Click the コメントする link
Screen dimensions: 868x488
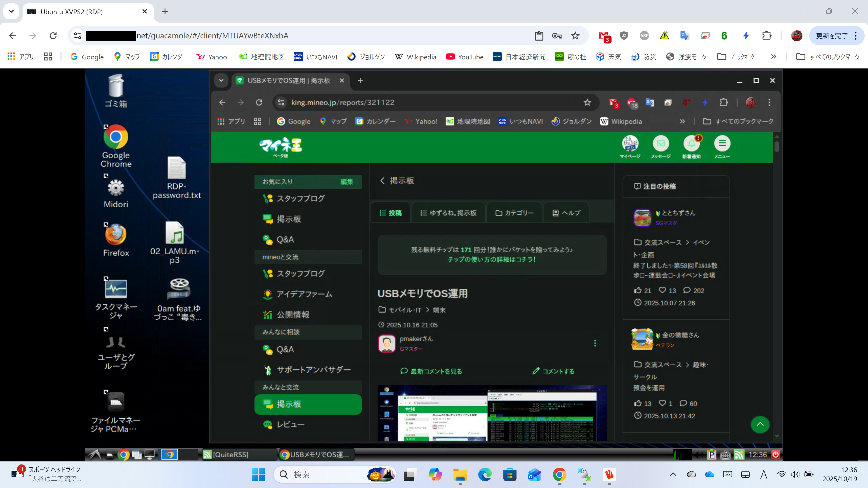tap(553, 371)
